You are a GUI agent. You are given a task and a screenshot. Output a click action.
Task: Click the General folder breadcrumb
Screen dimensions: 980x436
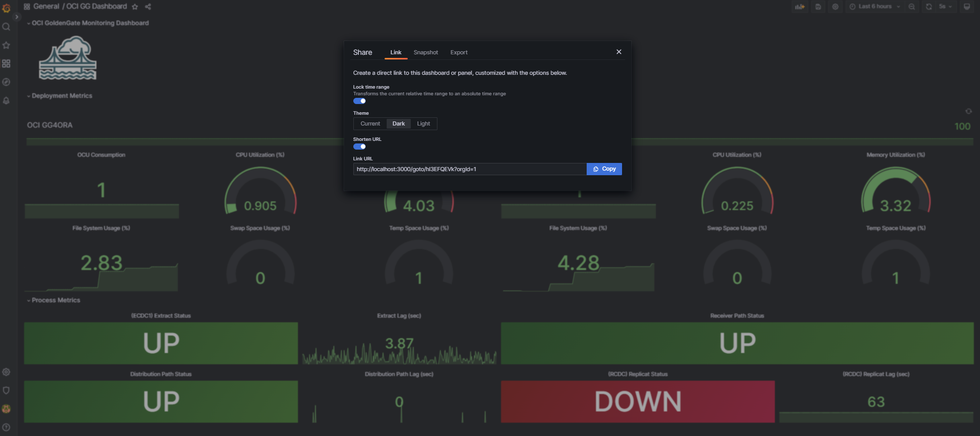coord(46,7)
